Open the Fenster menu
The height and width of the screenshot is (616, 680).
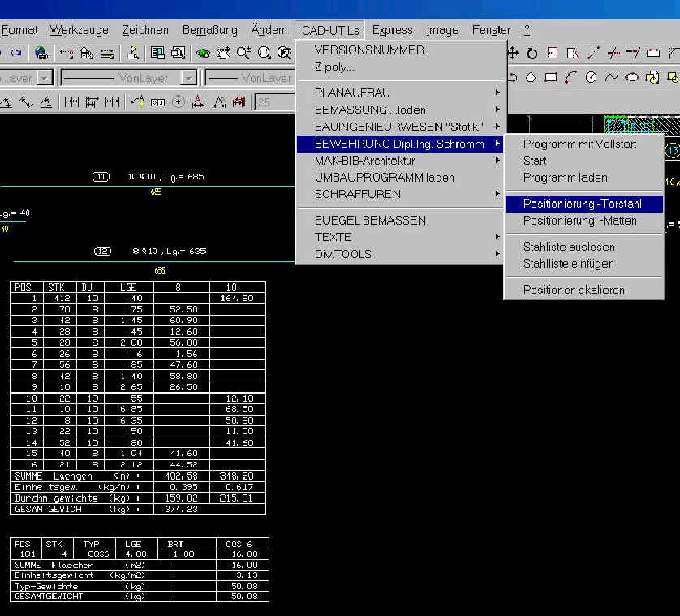click(x=491, y=30)
